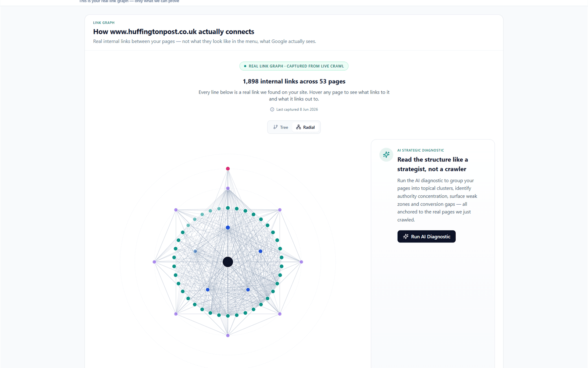Select the purple node just below the pink node
The image size is (588, 368).
228,188
